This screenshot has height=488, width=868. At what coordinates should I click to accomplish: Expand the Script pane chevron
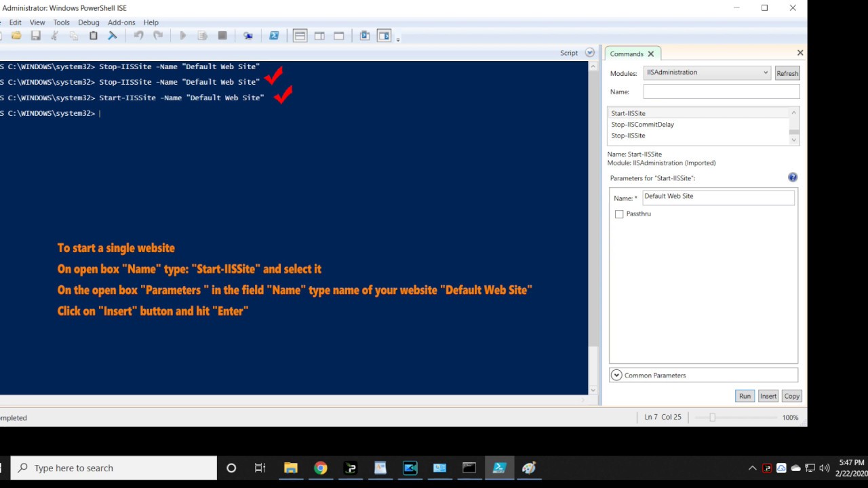click(589, 53)
